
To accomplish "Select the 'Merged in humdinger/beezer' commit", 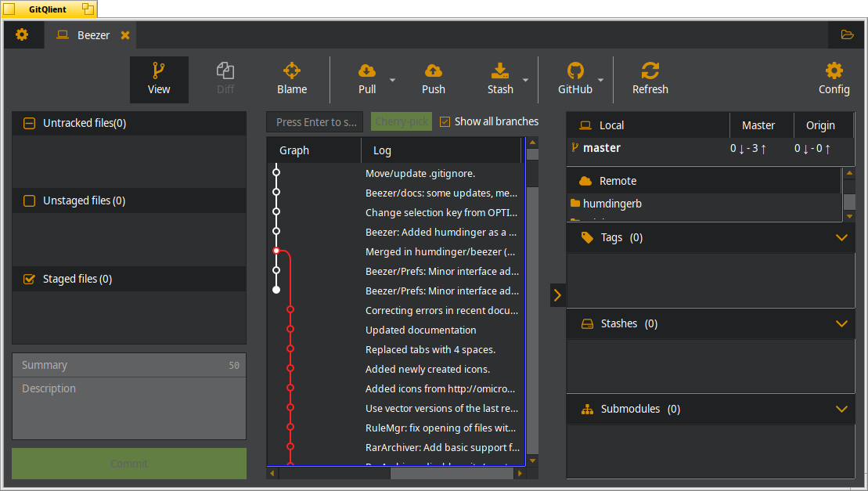I will pyautogui.click(x=440, y=252).
